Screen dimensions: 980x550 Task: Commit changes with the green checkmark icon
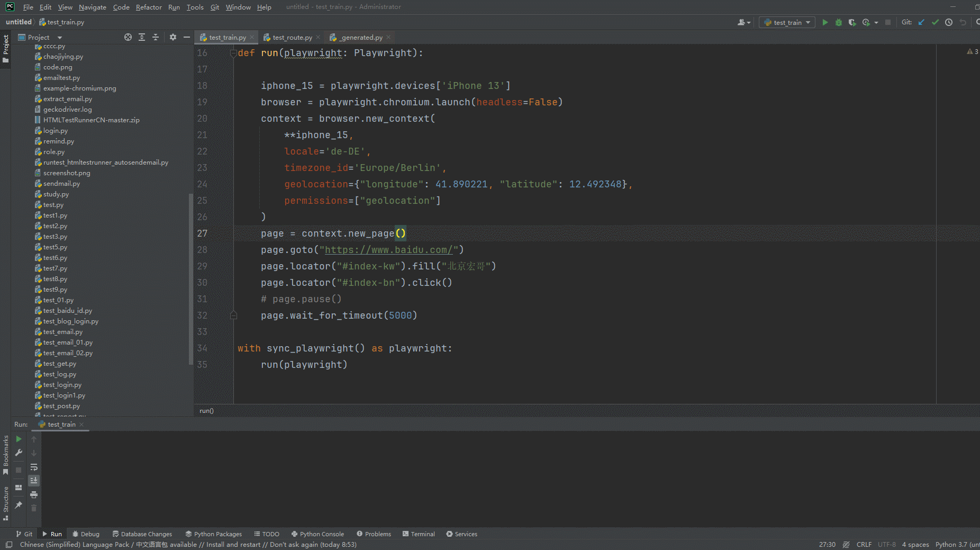pyautogui.click(x=935, y=22)
